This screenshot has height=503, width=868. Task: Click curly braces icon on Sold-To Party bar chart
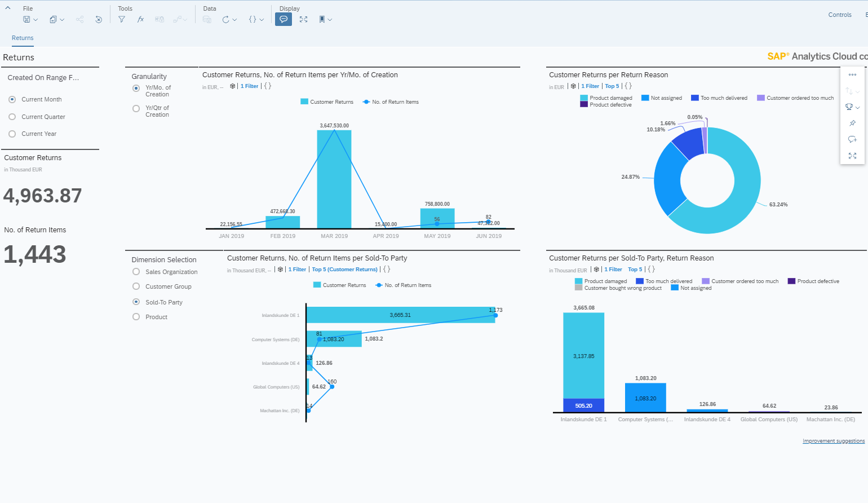tap(387, 270)
